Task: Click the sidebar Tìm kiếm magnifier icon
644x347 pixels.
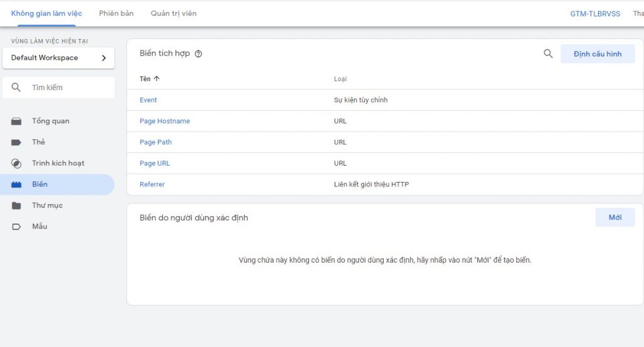Action: (x=16, y=87)
